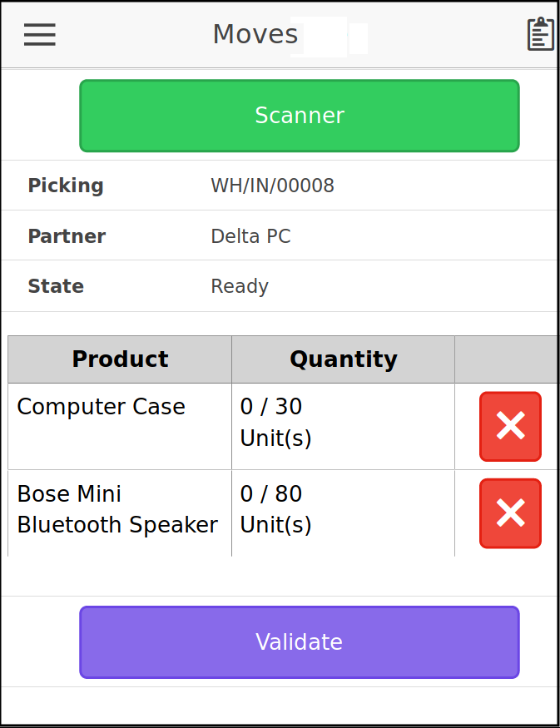Tap the partner name Delta PC

(250, 236)
